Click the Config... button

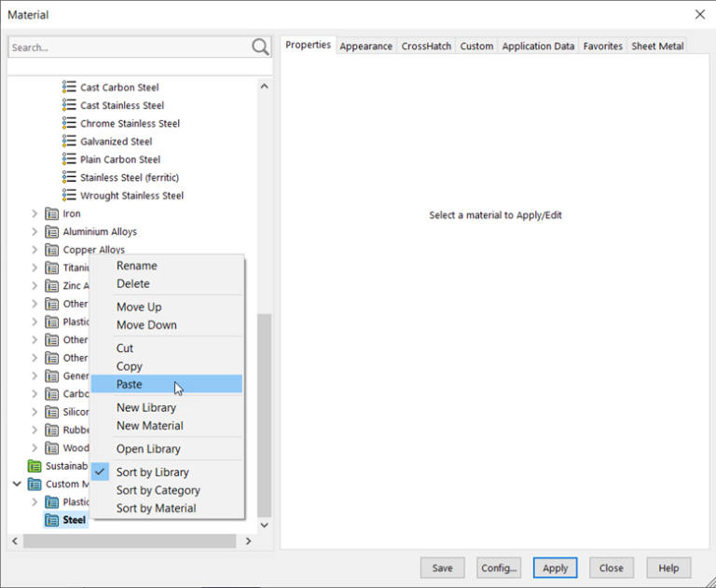tap(499, 567)
